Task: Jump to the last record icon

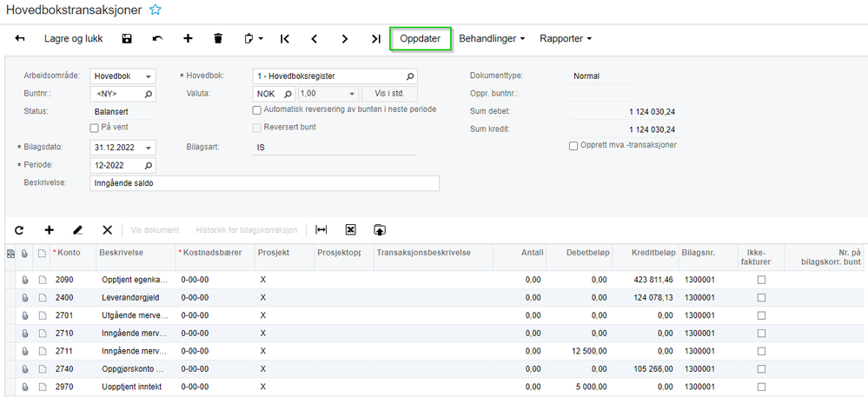Action: coord(376,39)
